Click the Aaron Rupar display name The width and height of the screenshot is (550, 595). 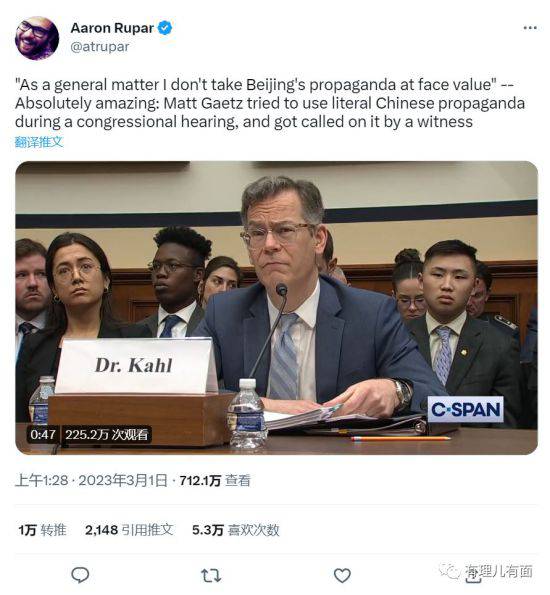point(112,28)
